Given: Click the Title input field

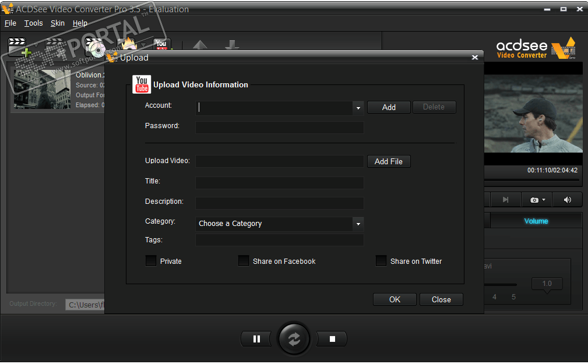Looking at the screenshot, I should pos(279,183).
